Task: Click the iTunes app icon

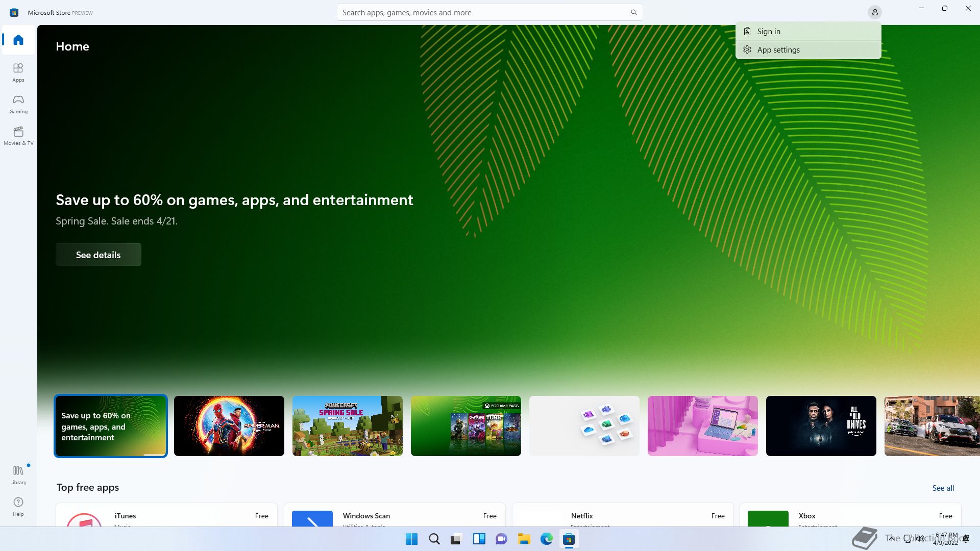Action: 84,519
